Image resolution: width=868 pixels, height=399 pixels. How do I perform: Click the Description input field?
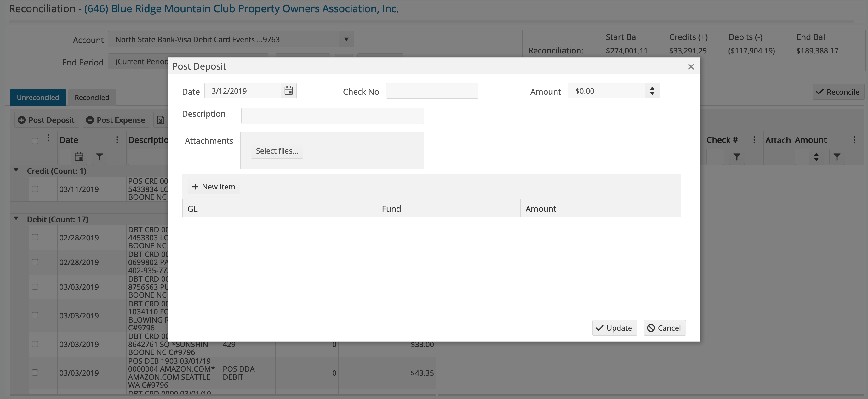point(333,116)
